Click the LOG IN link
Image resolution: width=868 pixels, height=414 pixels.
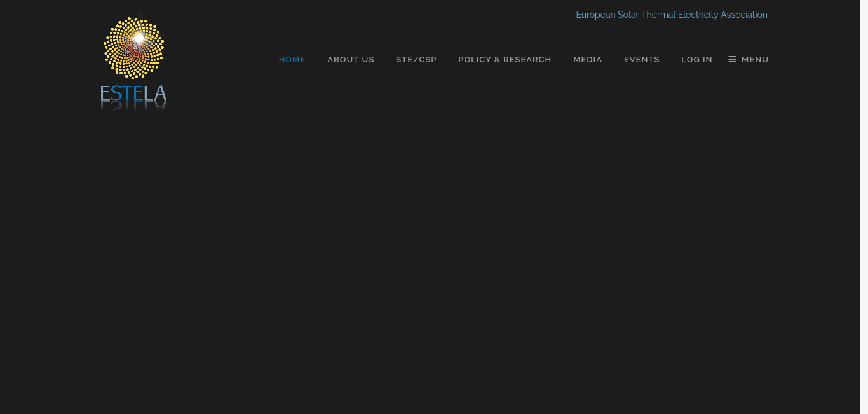pos(696,59)
